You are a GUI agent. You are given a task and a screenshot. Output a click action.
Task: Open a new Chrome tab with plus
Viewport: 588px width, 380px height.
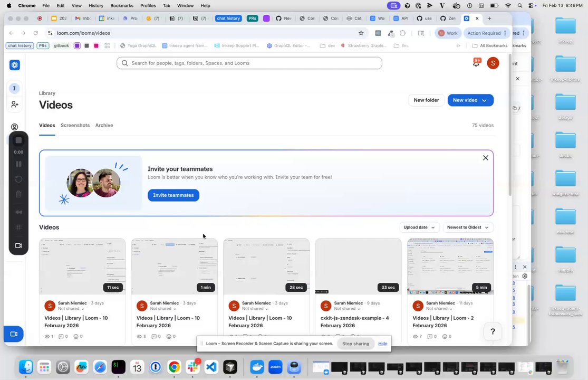click(x=489, y=18)
